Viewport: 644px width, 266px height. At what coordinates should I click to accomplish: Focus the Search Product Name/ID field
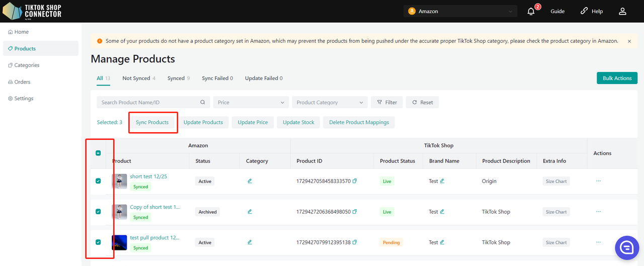coord(148,103)
